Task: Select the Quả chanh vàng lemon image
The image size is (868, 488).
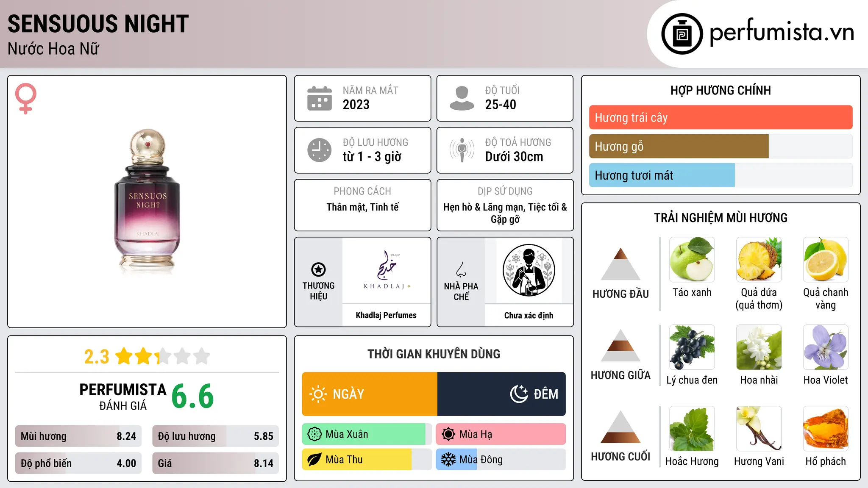Action: click(x=826, y=260)
